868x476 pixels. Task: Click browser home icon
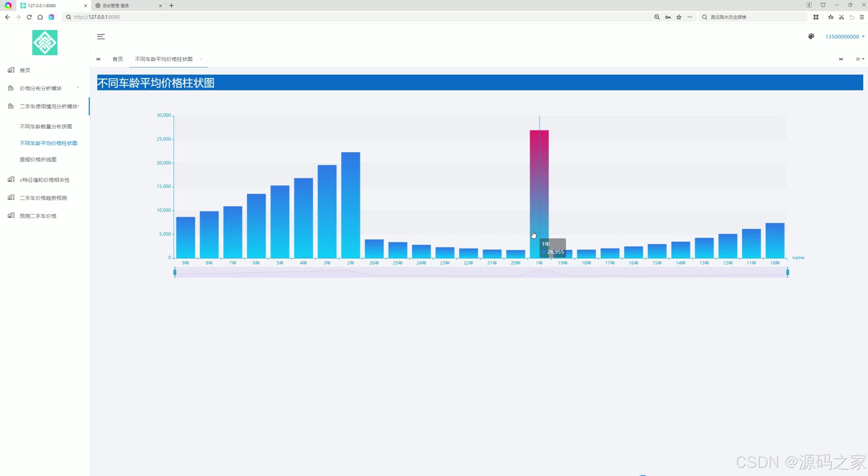coord(40,17)
